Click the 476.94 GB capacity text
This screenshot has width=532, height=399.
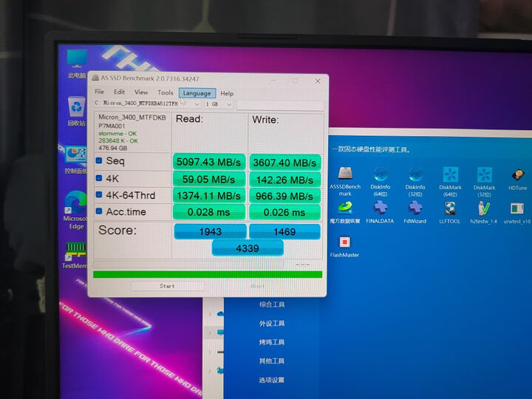(112, 148)
